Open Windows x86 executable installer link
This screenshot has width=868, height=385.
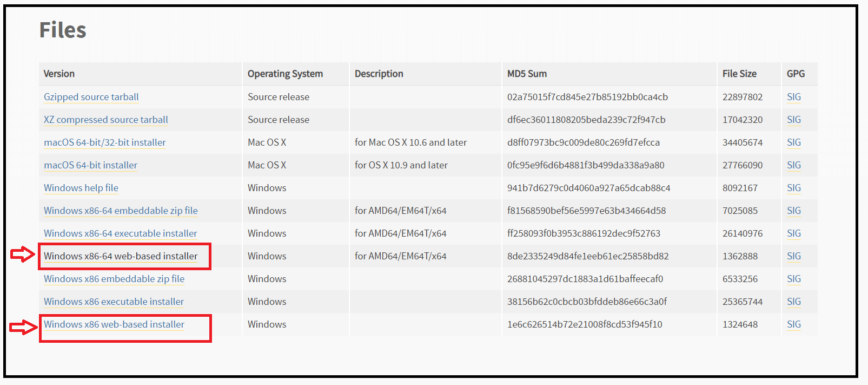[x=114, y=302]
